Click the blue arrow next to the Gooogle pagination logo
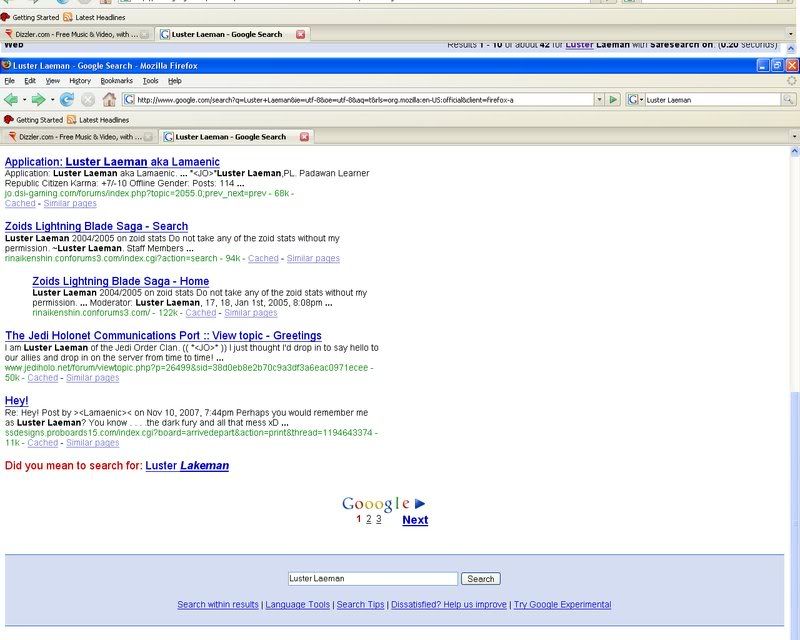 [x=420, y=504]
